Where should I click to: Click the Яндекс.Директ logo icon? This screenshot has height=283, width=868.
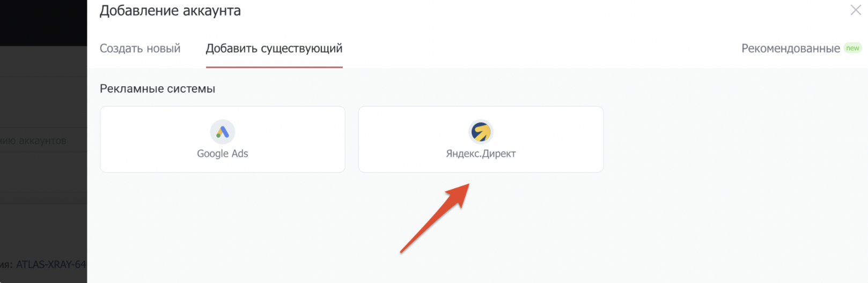tap(481, 131)
